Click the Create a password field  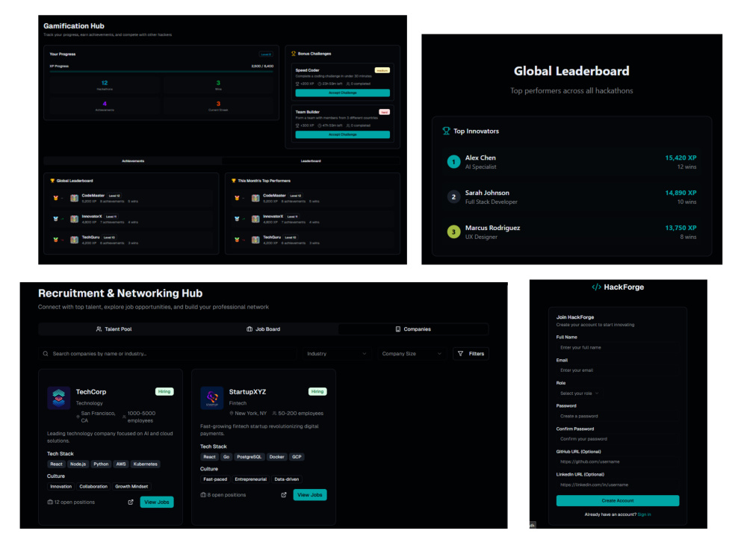618,416
